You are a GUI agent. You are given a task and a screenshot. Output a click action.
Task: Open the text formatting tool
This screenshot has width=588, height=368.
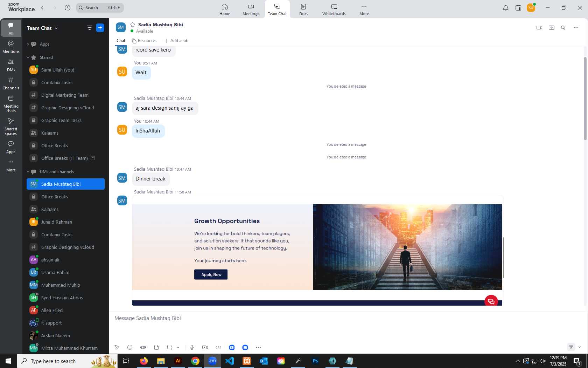tap(117, 347)
